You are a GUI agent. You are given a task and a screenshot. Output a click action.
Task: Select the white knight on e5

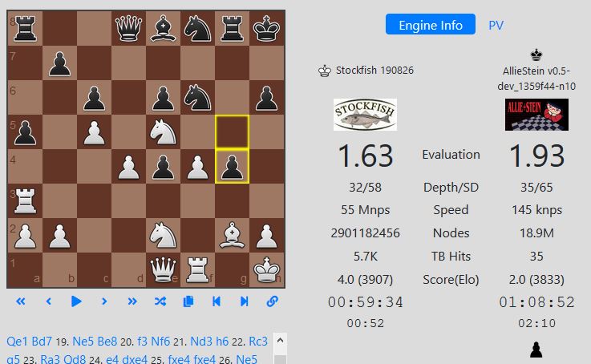164,131
